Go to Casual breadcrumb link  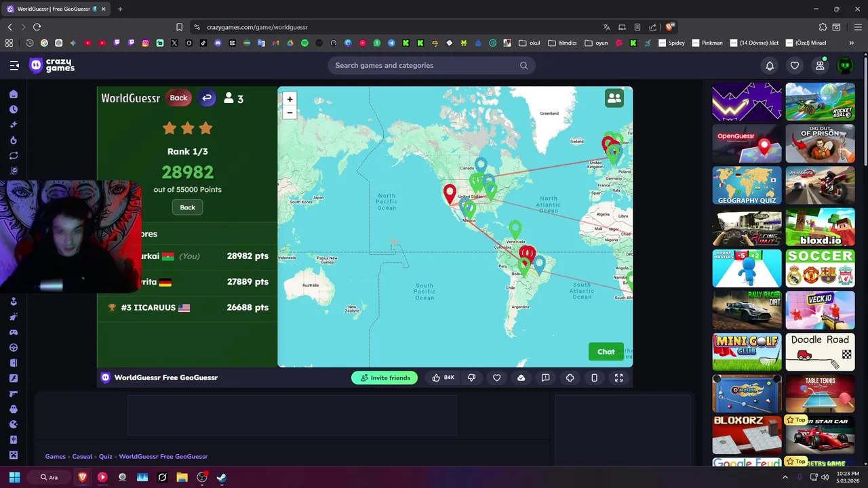82,457
